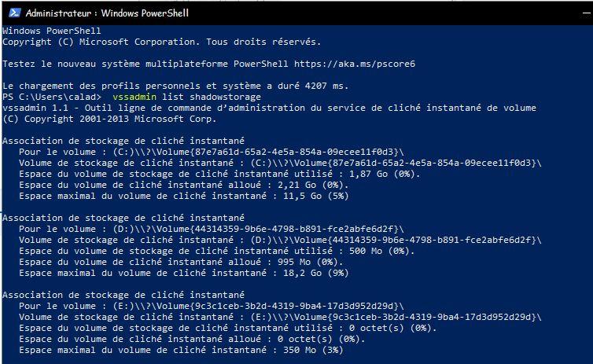Click the Copyright 2001-2013 Microsoft Corp. line
Image resolution: width=593 pixels, height=364 pixels.
[x=108, y=117]
